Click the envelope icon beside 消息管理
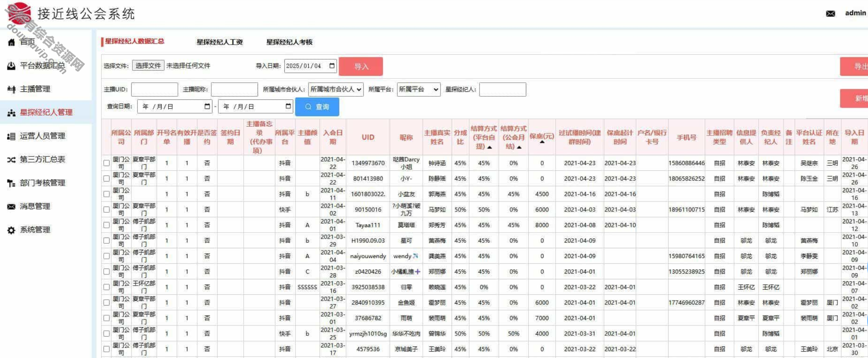Image resolution: width=868 pixels, height=358 pixels. (x=11, y=207)
